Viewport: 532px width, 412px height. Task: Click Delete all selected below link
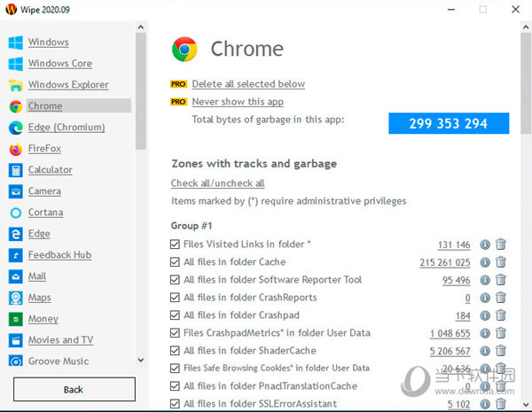[x=248, y=84]
